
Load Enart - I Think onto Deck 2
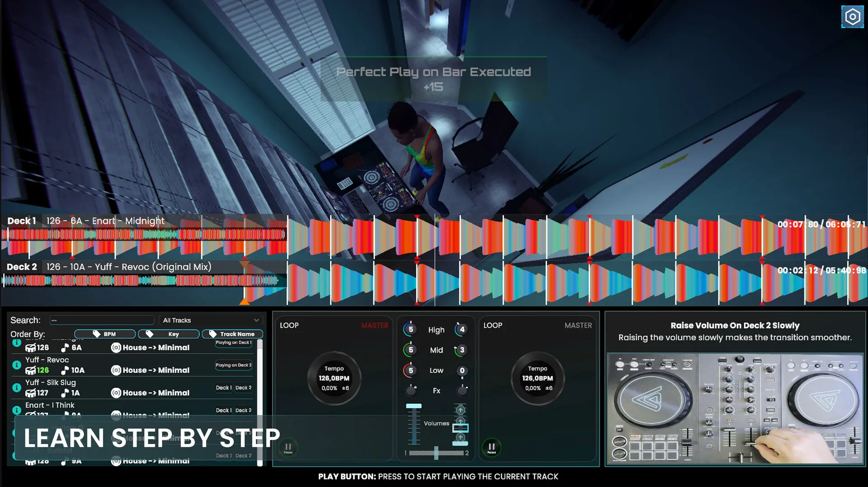[x=243, y=411]
